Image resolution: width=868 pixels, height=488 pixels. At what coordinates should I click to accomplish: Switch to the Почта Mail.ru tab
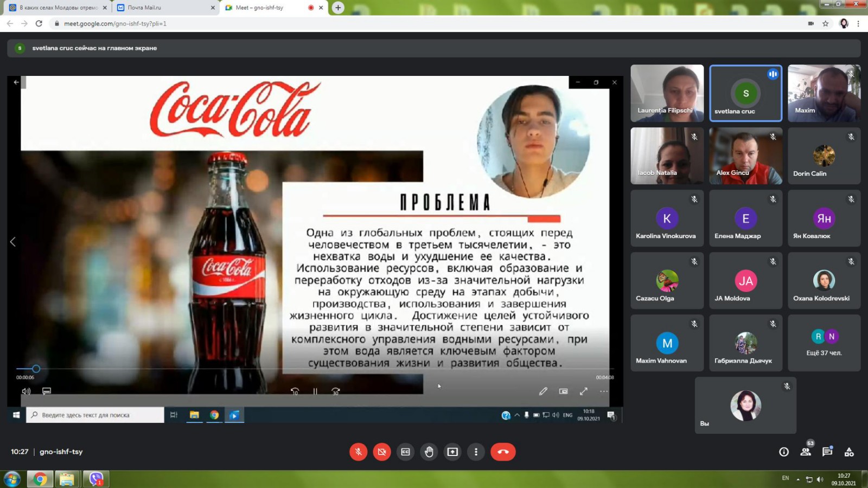pos(163,8)
